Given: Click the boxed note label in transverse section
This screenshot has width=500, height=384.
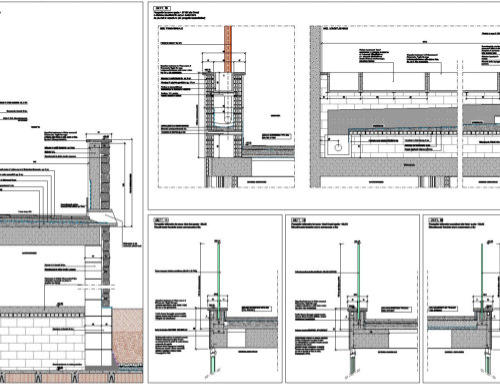Looking at the screenshot, I should [276, 136].
